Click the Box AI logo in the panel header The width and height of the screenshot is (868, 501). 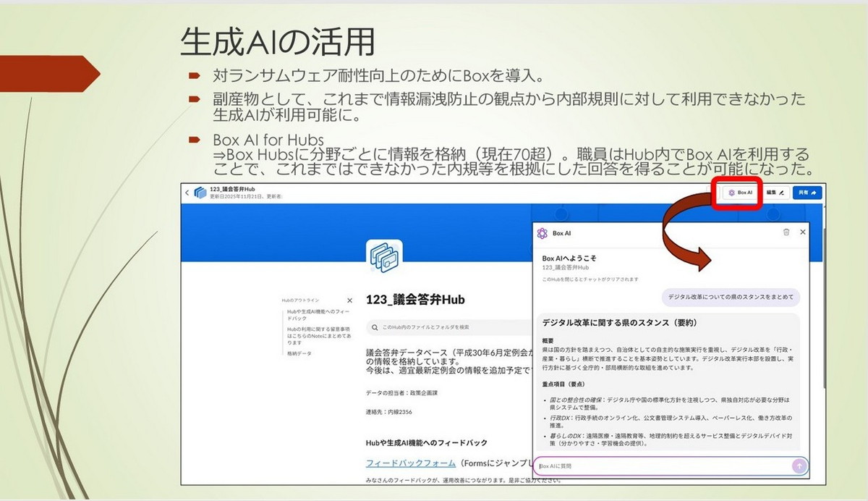point(542,233)
